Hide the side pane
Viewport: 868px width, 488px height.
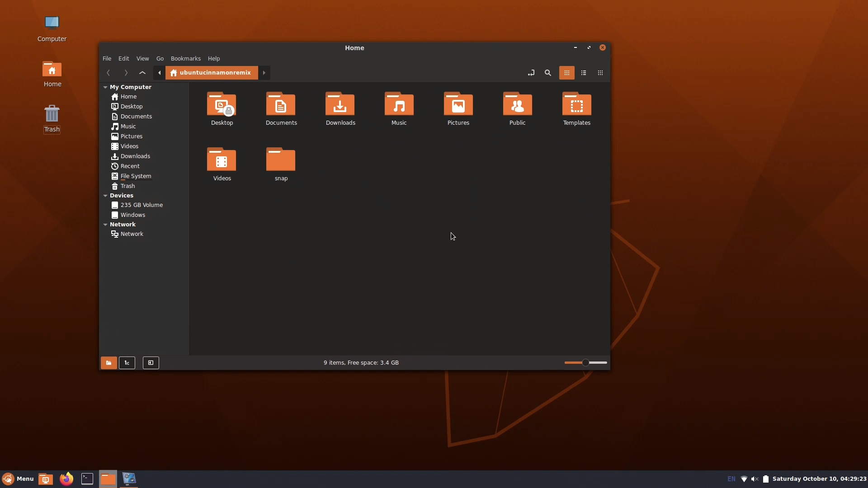(151, 363)
